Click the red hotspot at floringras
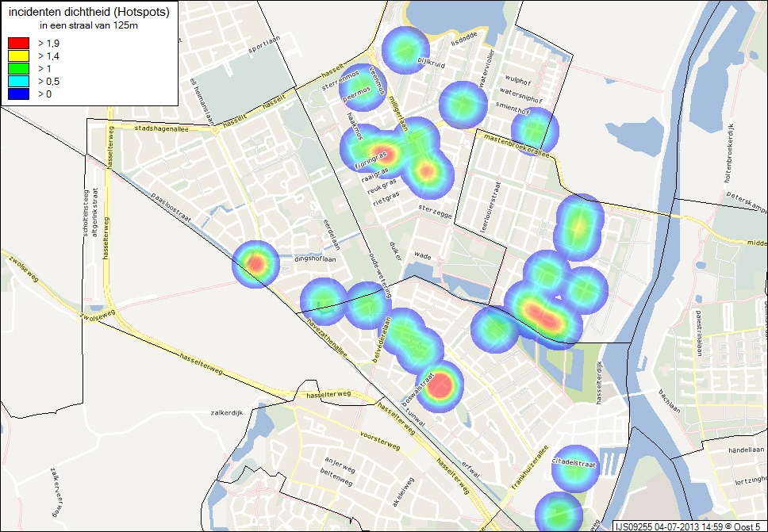 383,154
